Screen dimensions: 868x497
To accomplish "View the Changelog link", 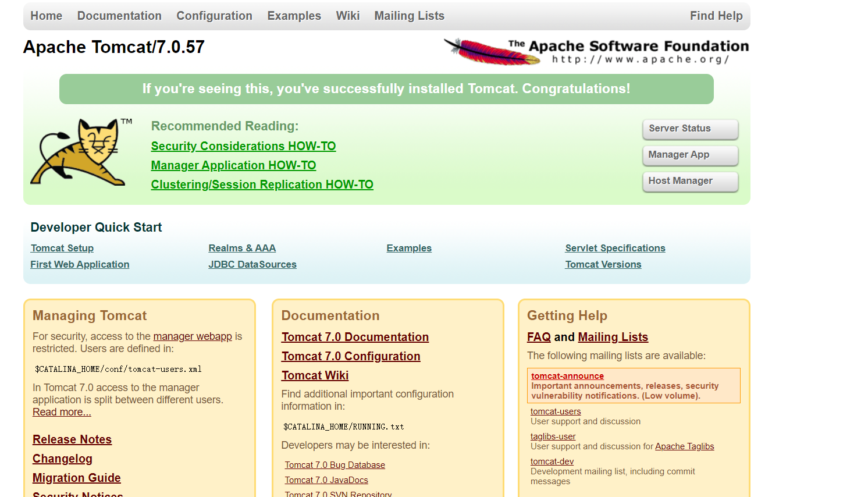I will tap(63, 459).
